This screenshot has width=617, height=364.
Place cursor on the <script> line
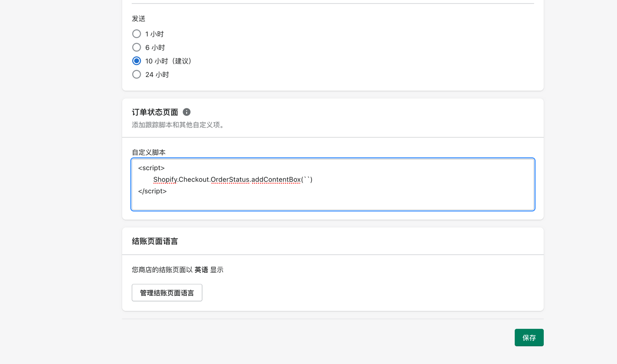click(151, 168)
